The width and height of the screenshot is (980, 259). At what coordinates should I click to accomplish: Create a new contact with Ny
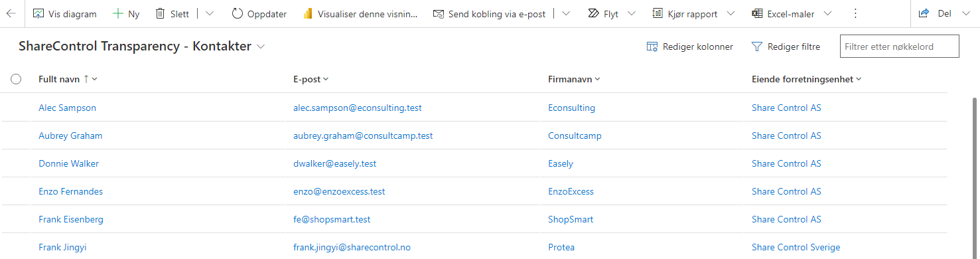click(125, 13)
